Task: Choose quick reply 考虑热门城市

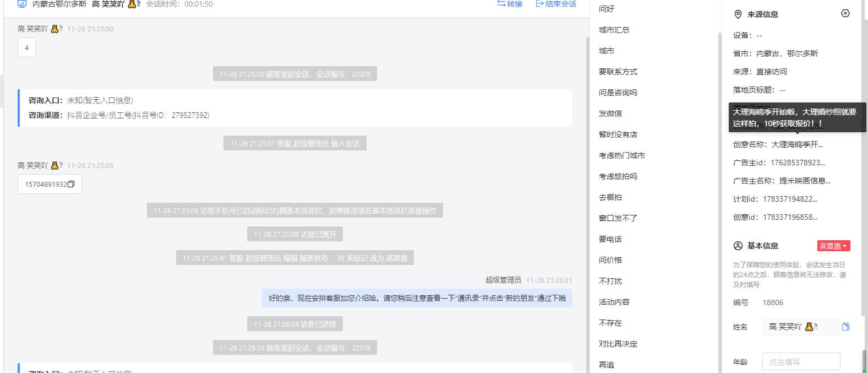Action: coord(622,155)
